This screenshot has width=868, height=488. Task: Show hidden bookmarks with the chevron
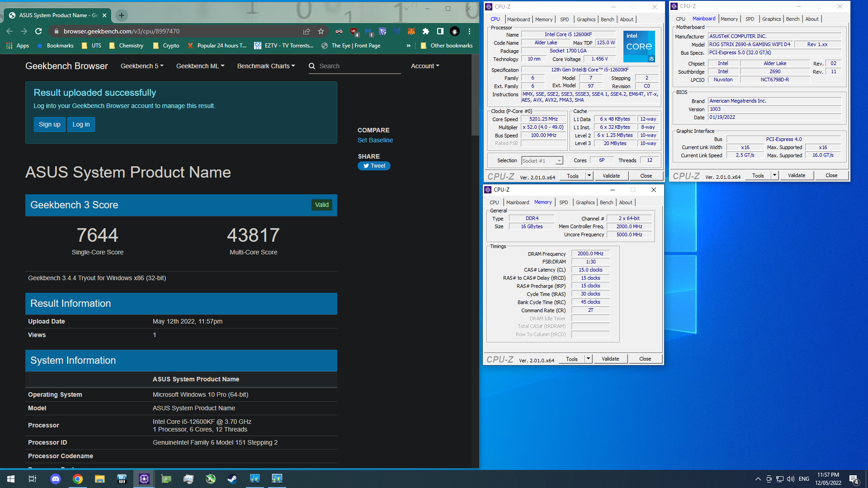tap(409, 46)
